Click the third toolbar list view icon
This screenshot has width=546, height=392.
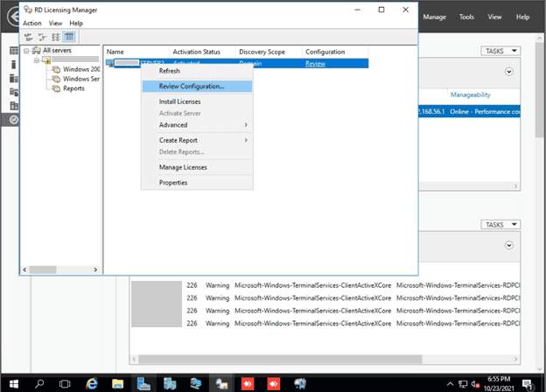click(56, 37)
